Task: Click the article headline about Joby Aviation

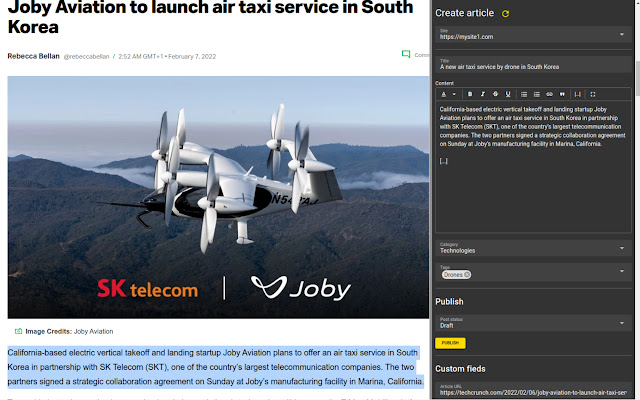Action: click(211, 17)
